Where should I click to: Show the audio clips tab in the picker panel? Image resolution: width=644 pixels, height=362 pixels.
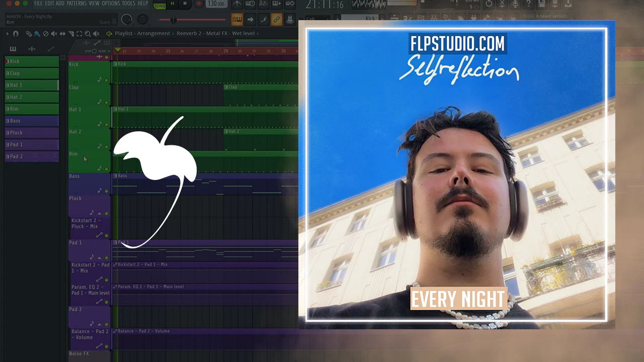click(32, 49)
